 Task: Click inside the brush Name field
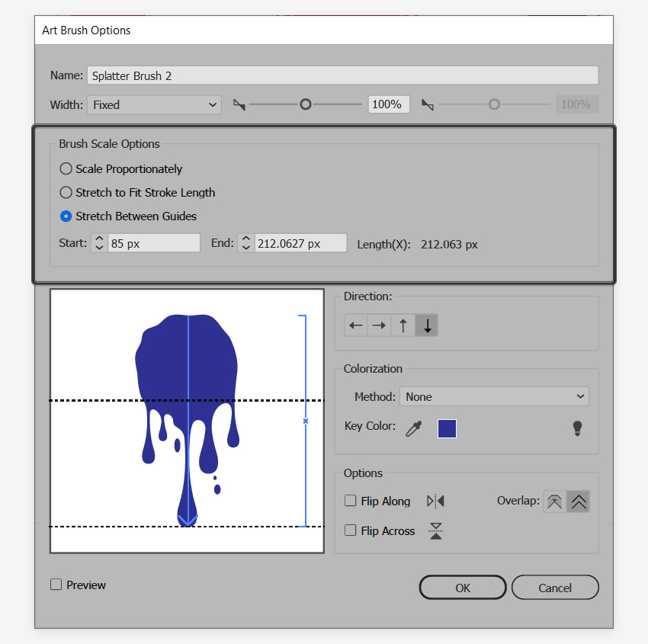tap(342, 75)
